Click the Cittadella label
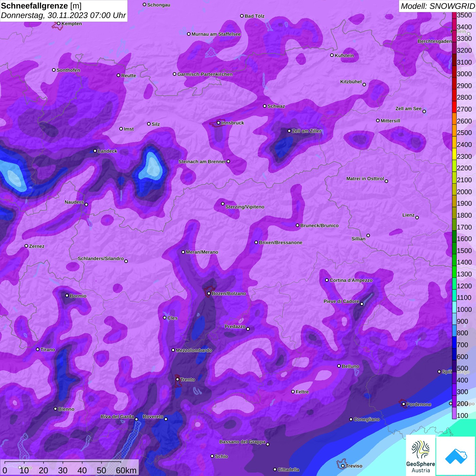Viewport: 476px width, 476px height. point(289,470)
